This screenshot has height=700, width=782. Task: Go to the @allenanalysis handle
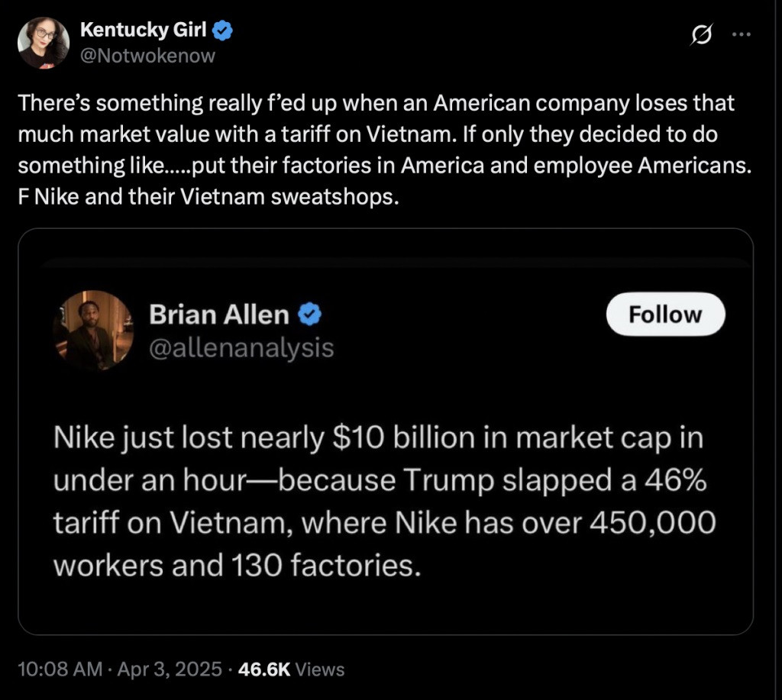(x=241, y=348)
